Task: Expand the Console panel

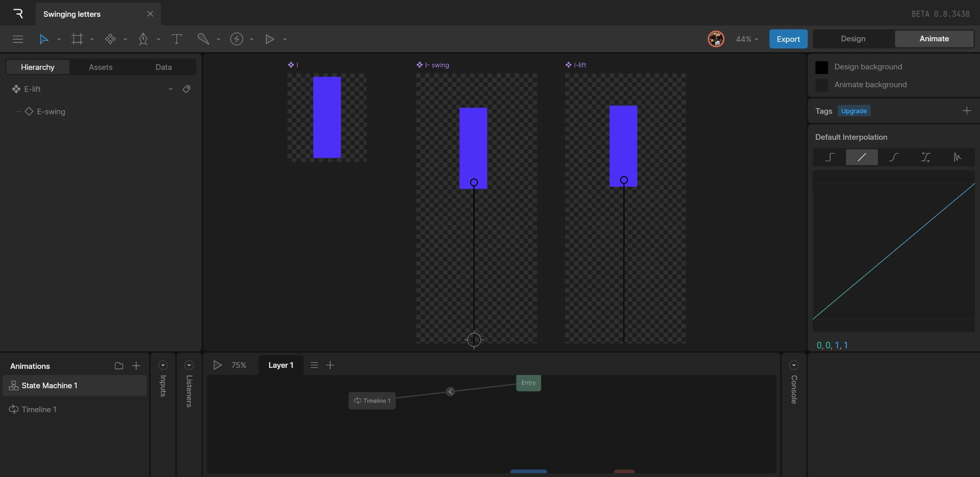Action: (x=794, y=365)
